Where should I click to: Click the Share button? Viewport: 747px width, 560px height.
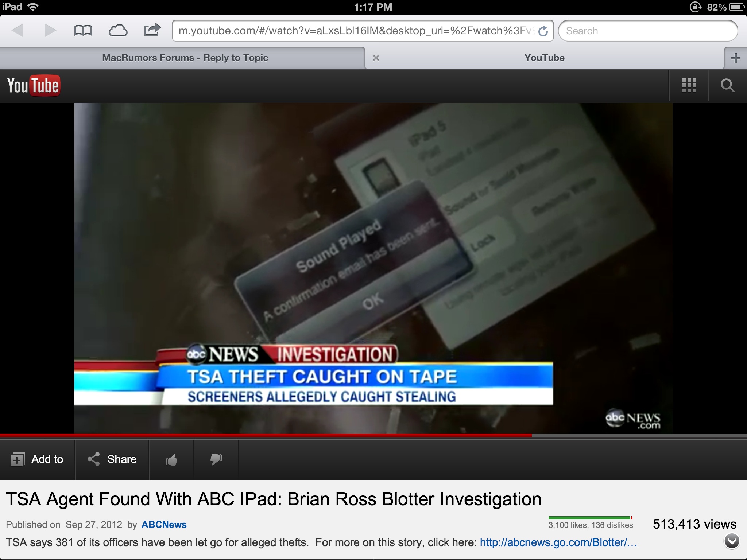click(x=112, y=459)
